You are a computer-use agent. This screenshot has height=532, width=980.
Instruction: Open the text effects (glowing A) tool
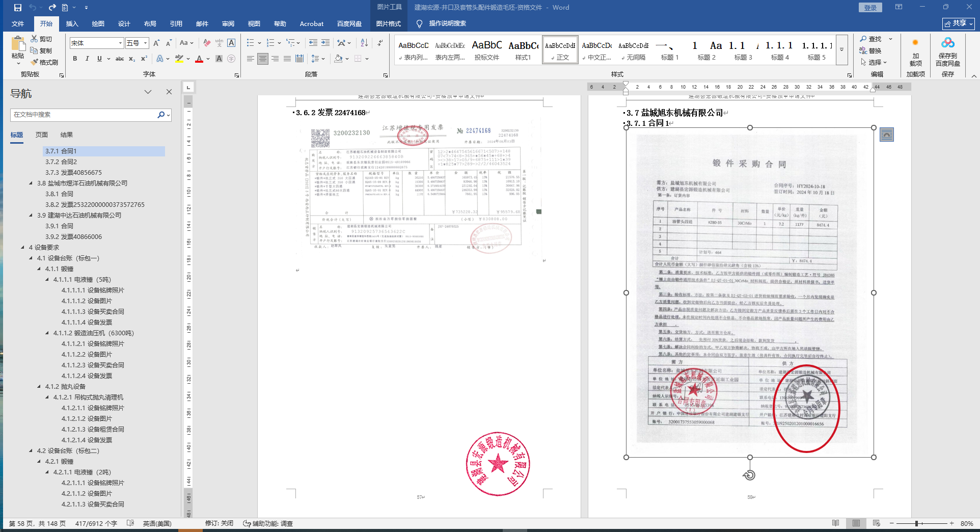click(160, 59)
